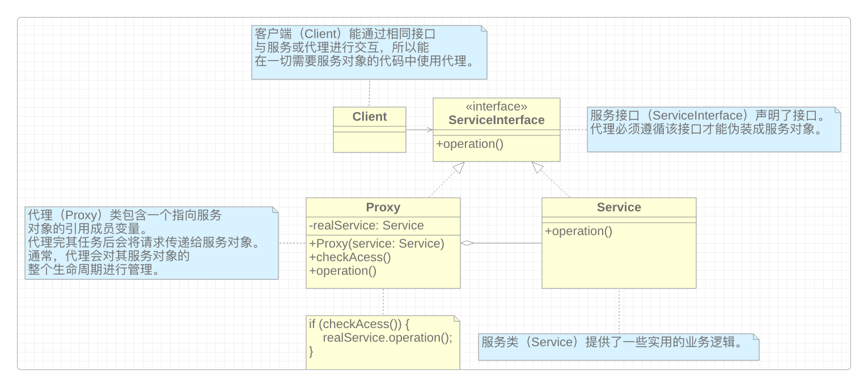Click note line 代理完其任务后会将请求传递给服务对象
The height and width of the screenshot is (387, 868).
click(144, 243)
